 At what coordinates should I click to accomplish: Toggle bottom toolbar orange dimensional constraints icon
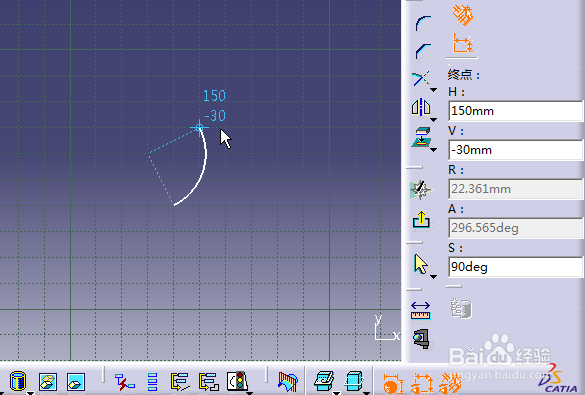[422, 383]
